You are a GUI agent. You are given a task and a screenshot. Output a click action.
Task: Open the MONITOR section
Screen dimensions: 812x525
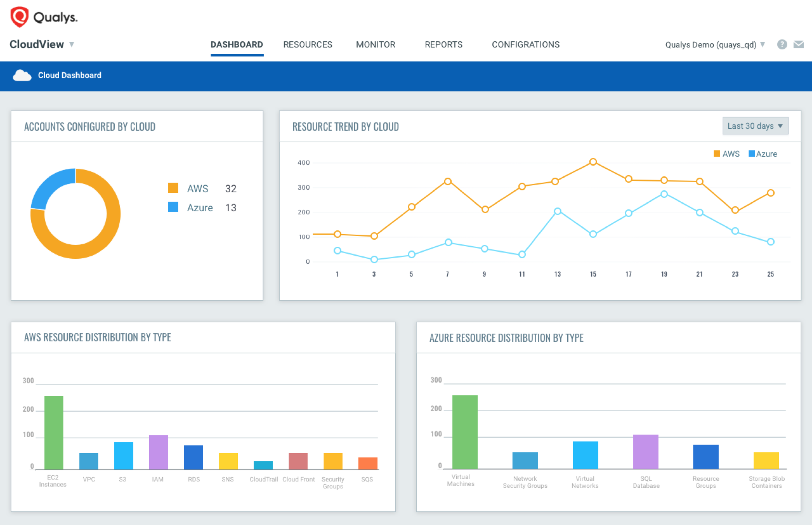pos(375,44)
